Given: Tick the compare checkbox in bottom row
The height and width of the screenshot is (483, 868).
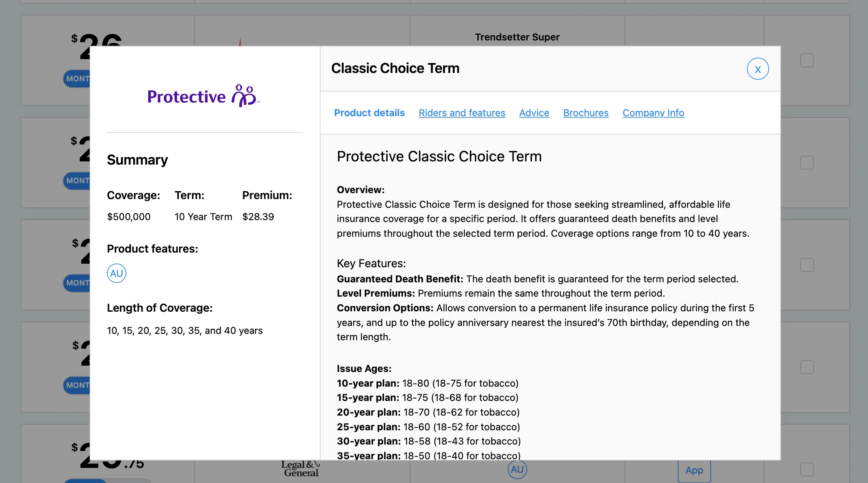Looking at the screenshot, I should 807,470.
